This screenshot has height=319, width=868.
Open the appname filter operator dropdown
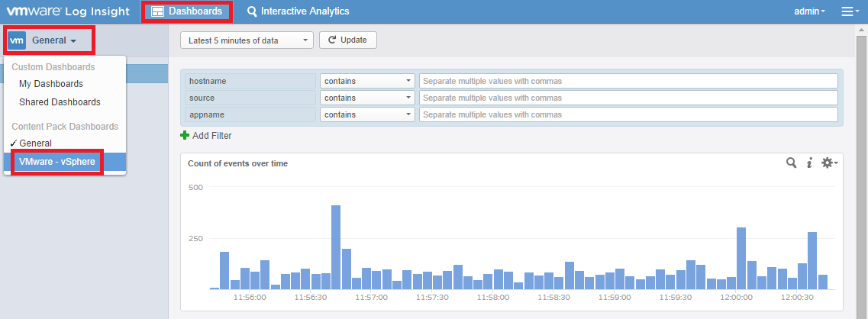367,114
